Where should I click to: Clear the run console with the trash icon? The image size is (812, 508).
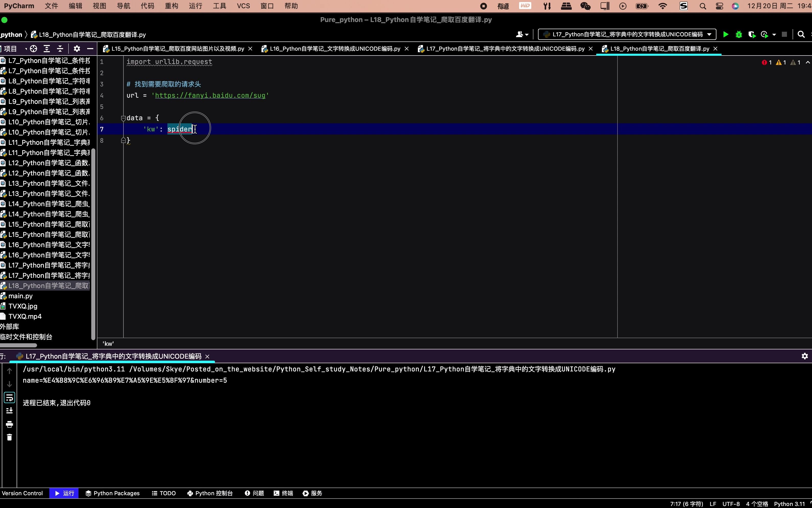click(x=9, y=437)
